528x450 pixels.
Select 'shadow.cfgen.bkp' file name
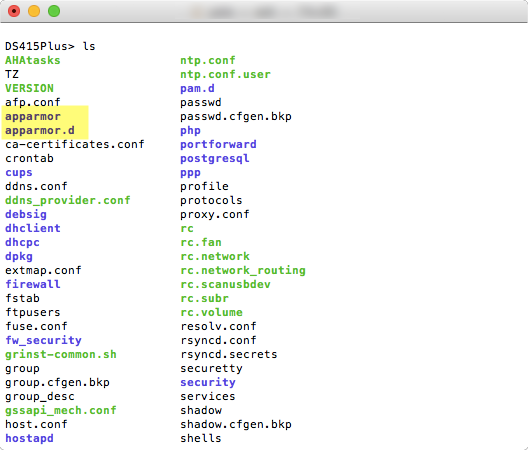point(236,424)
